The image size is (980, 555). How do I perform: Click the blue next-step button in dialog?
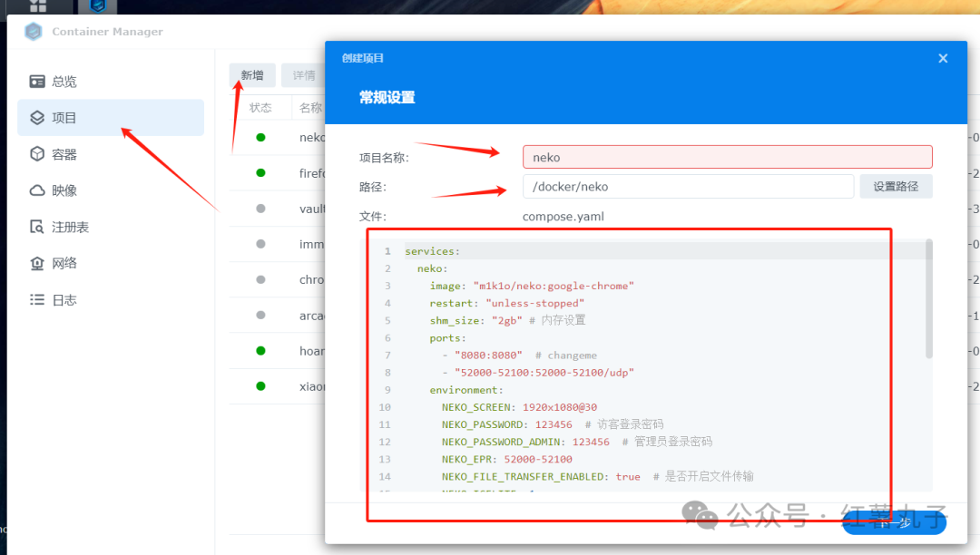[895, 522]
